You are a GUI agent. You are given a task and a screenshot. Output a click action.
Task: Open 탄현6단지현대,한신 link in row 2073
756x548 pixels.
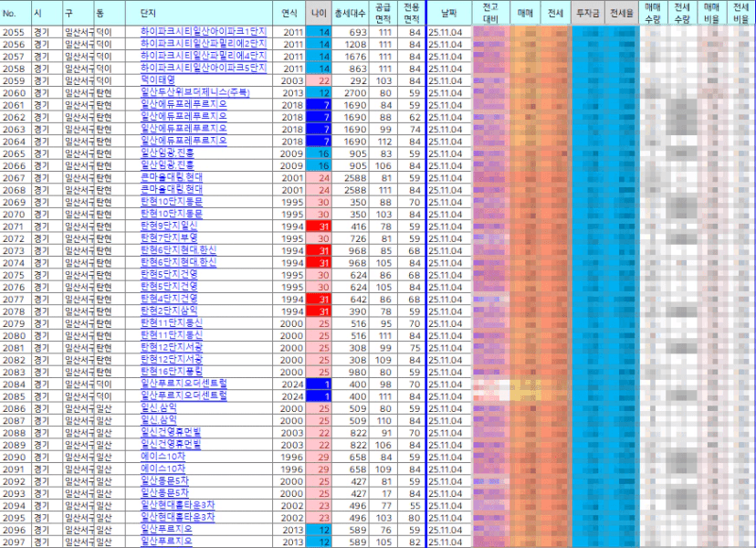click(x=178, y=250)
